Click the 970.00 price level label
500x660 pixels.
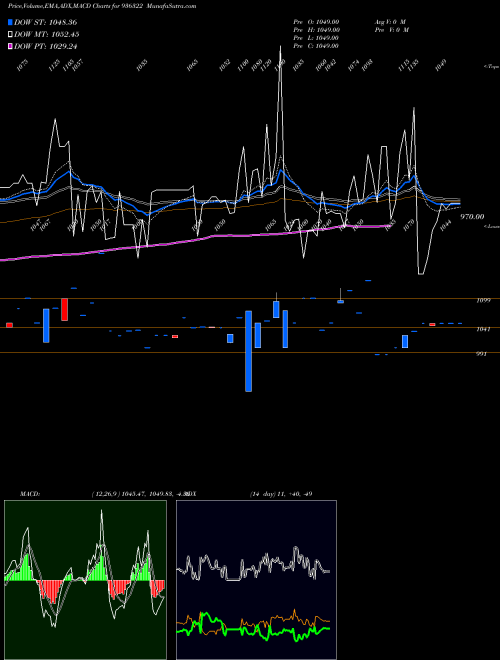(472, 217)
